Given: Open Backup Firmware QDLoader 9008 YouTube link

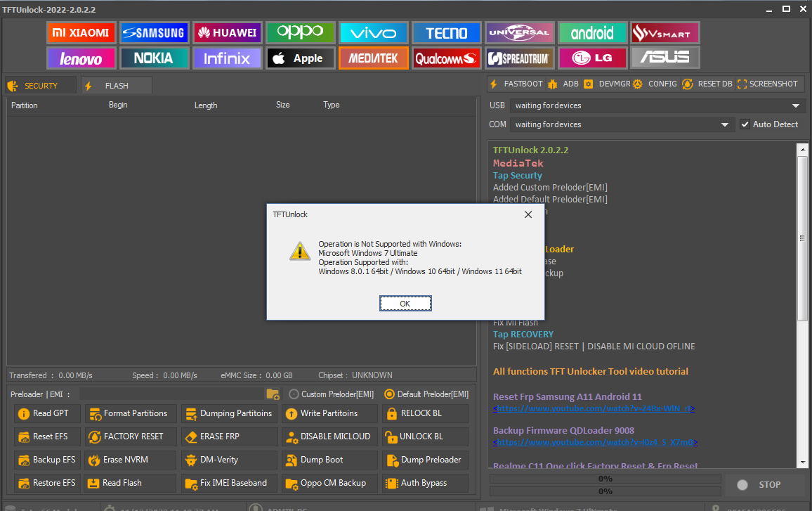Looking at the screenshot, I should pyautogui.click(x=595, y=443).
